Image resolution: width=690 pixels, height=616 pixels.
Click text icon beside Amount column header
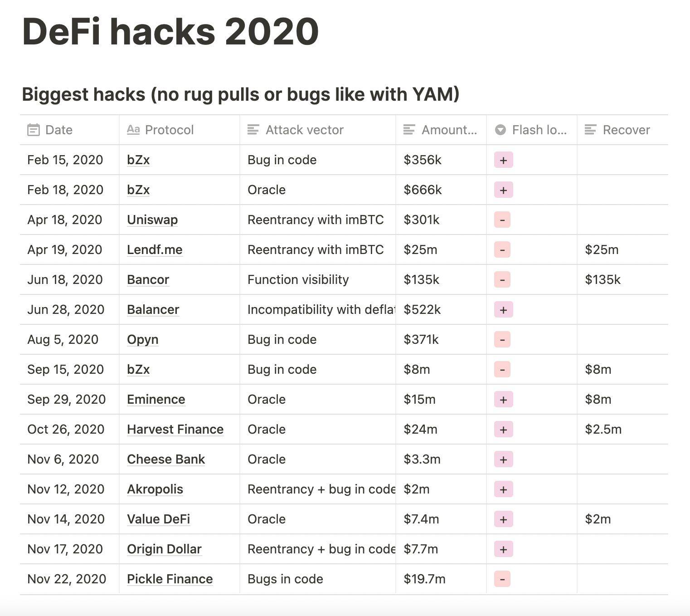click(409, 130)
